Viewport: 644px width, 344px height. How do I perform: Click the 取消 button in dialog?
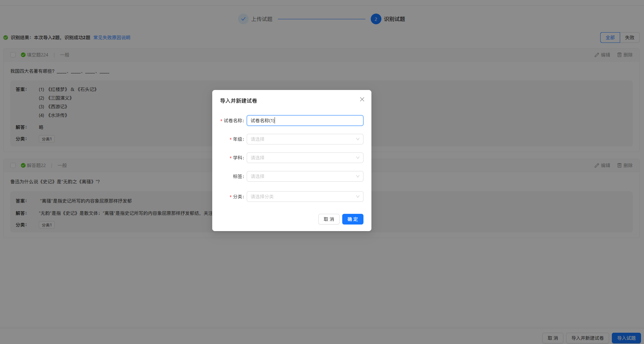coord(329,219)
